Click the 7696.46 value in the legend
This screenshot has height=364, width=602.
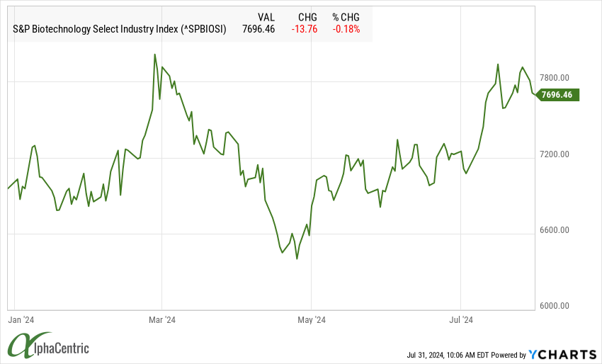(x=259, y=29)
